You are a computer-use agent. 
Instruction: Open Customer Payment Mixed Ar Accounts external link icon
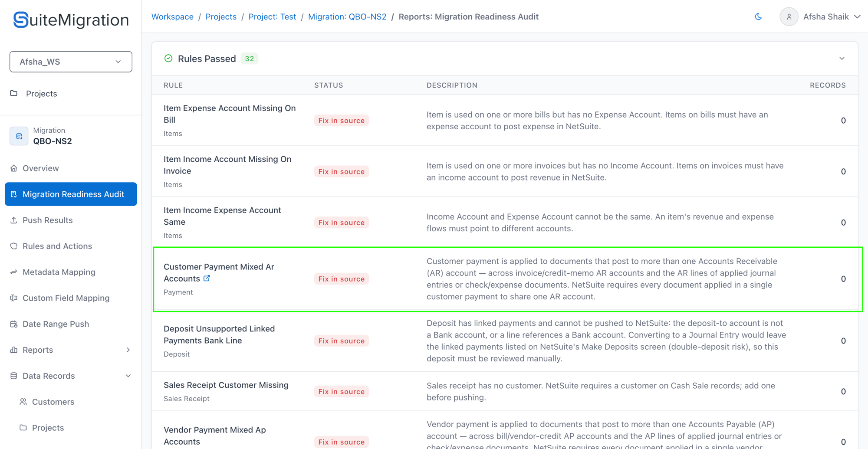tap(207, 278)
